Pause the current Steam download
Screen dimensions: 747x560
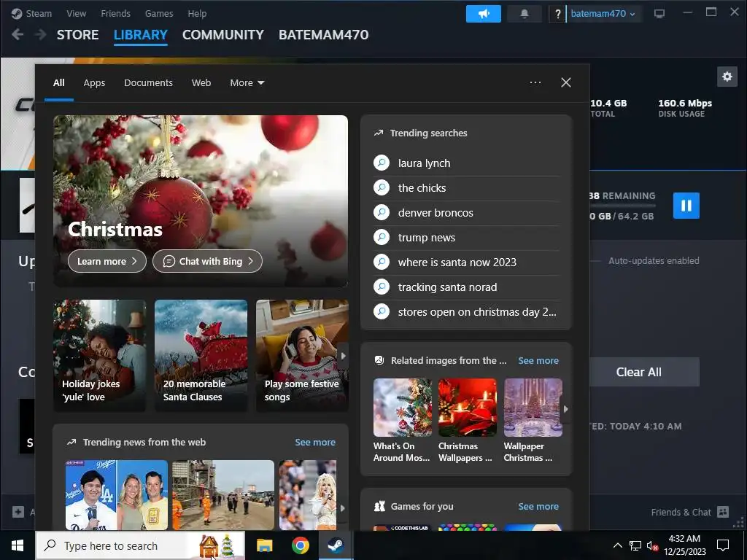[x=686, y=205]
